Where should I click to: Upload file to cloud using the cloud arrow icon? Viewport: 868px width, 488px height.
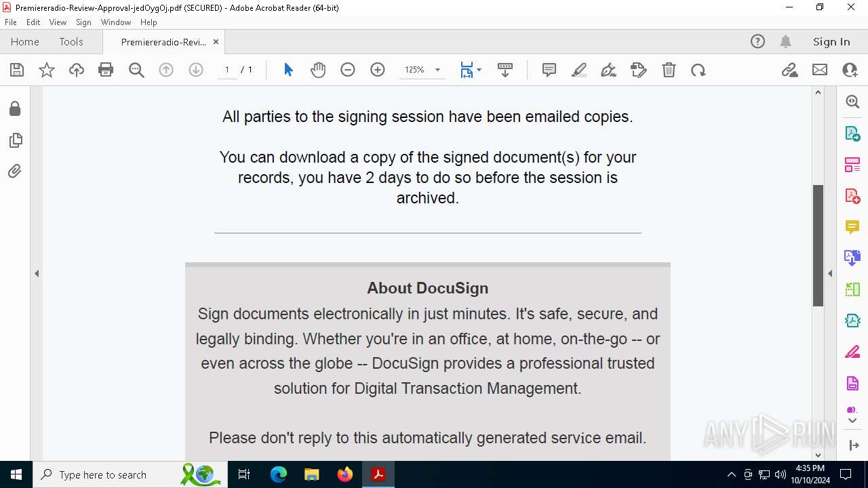click(x=77, y=70)
